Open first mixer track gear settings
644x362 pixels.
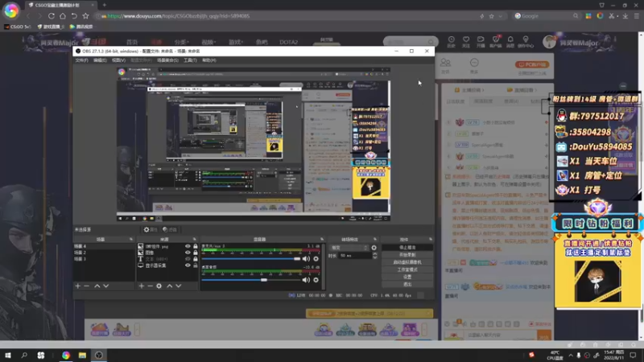(x=316, y=259)
